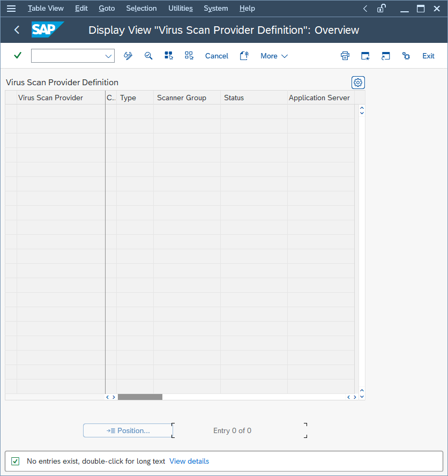Open the command field dropdown arrow
The height and width of the screenshot is (476, 448).
[x=108, y=56]
